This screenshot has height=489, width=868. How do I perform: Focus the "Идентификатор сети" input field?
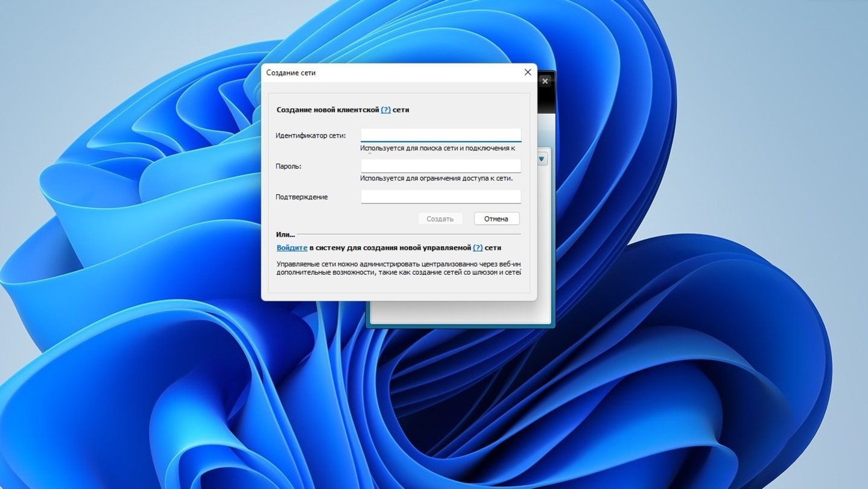[x=441, y=135]
